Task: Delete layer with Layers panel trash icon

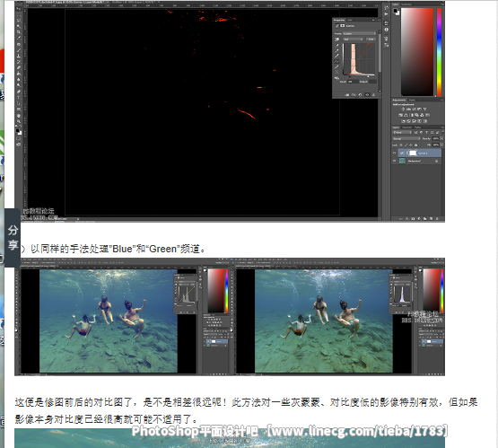Action: [x=437, y=218]
